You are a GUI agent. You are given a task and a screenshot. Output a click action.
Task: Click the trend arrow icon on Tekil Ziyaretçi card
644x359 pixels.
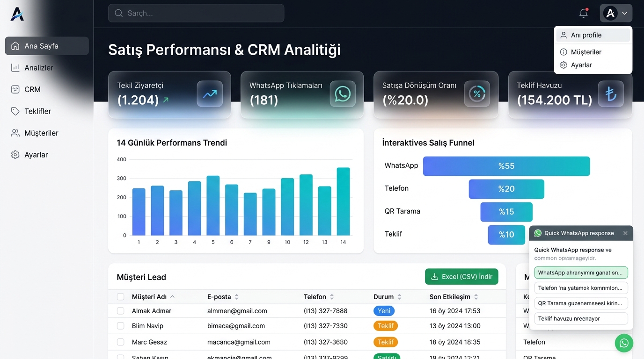click(210, 94)
